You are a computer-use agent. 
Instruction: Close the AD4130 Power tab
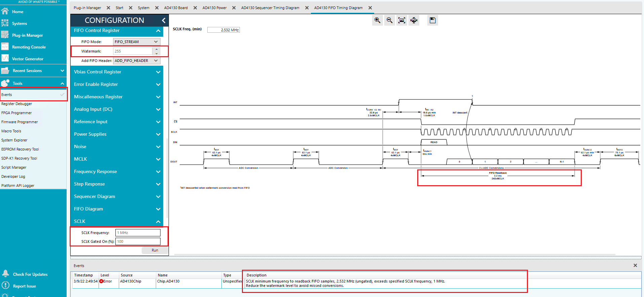pos(234,8)
